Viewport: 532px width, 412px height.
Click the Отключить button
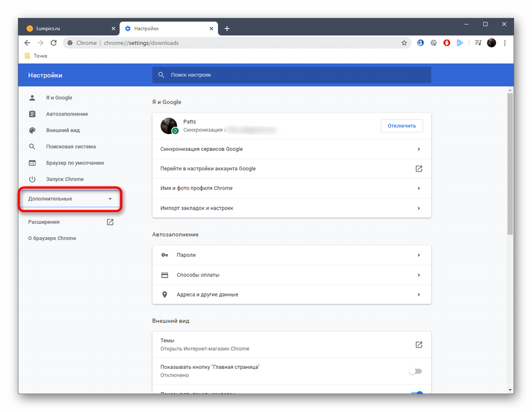click(x=402, y=126)
